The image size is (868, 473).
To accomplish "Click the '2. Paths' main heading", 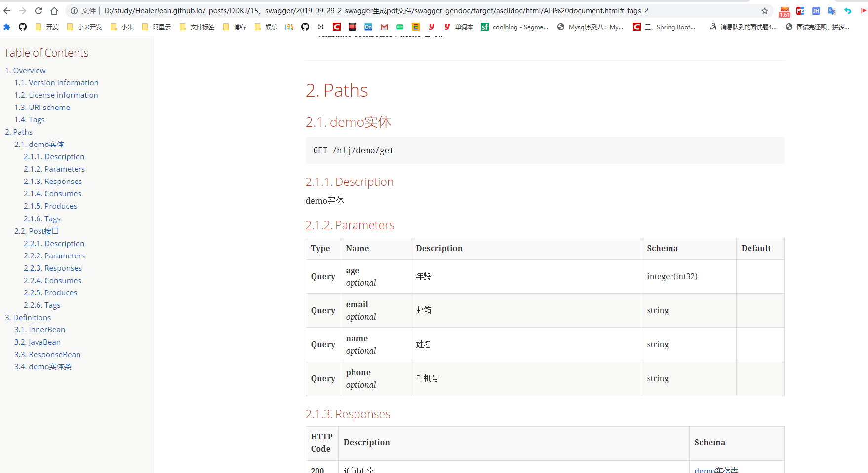I will [x=337, y=91].
